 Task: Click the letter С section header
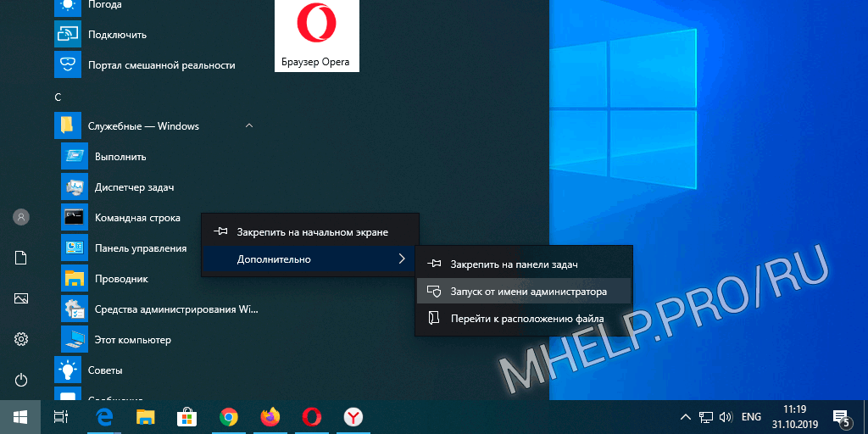pyautogui.click(x=58, y=97)
